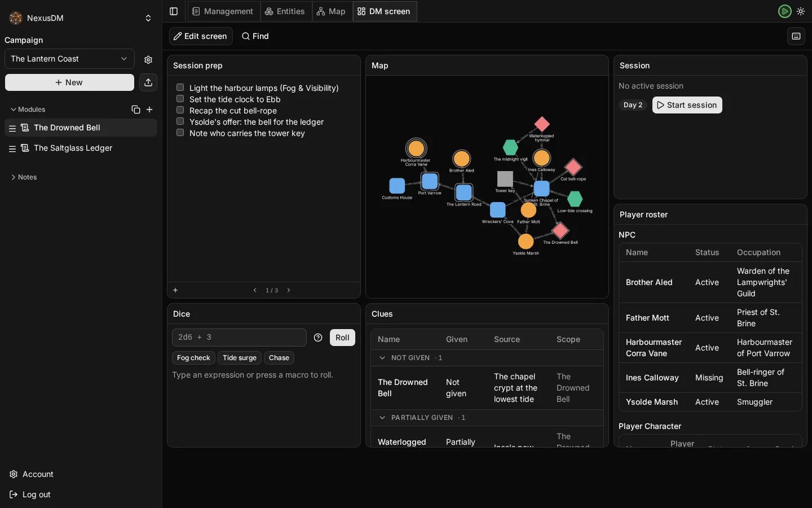Click the campaign export/upload icon

tap(148, 82)
